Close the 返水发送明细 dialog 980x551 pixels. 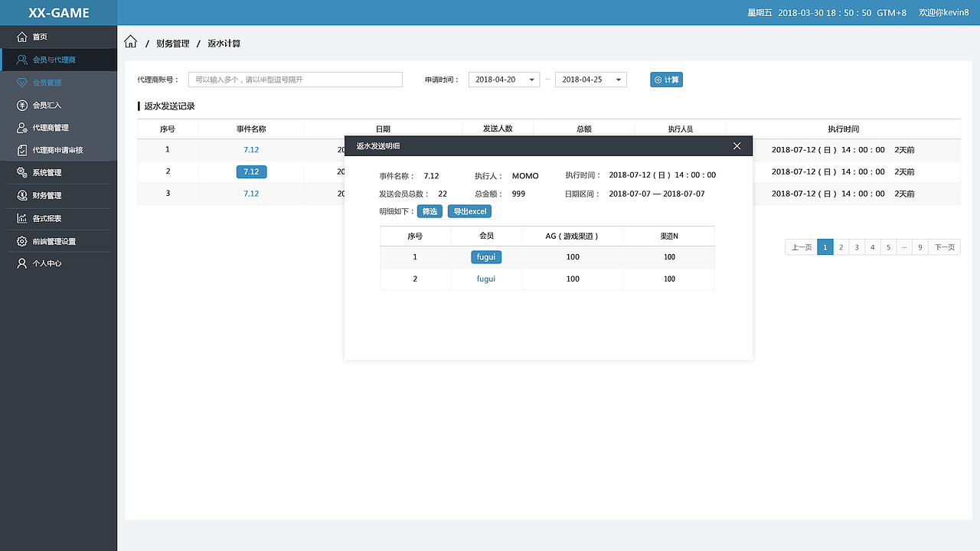point(737,145)
